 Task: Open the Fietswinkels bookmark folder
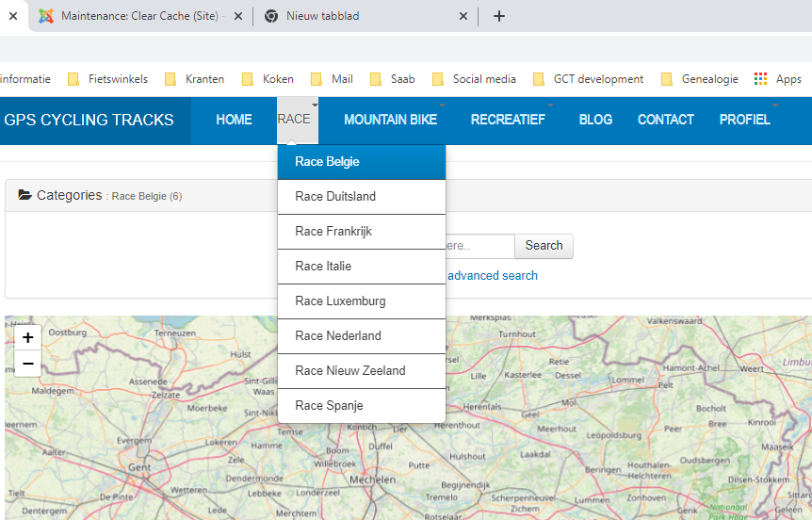click(x=107, y=79)
